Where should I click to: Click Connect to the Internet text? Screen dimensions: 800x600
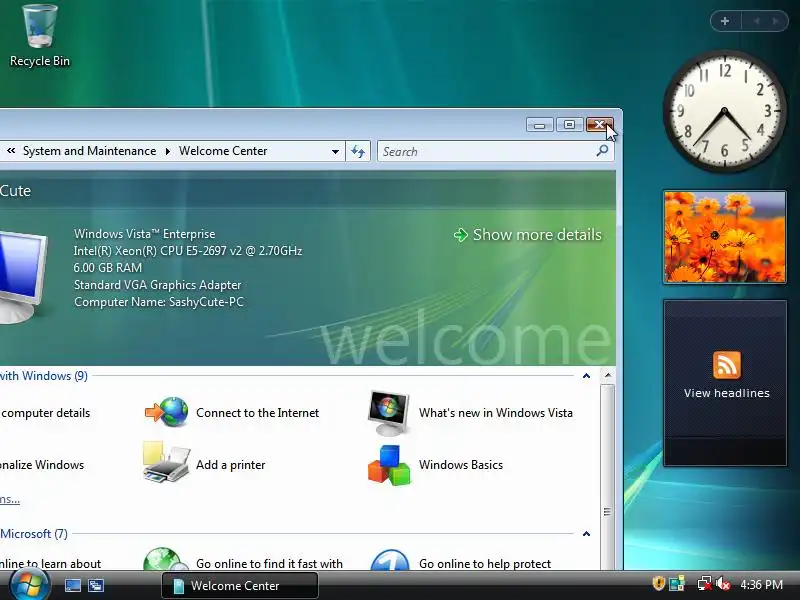pos(258,413)
